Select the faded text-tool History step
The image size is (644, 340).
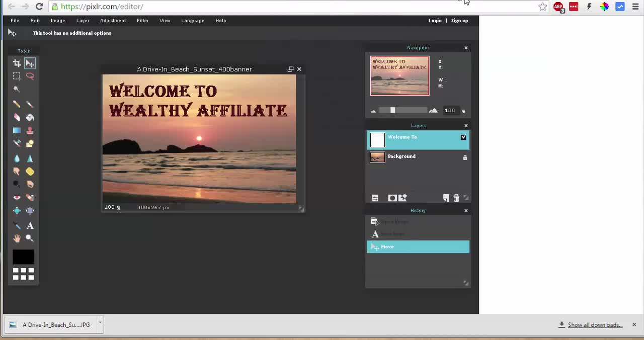click(x=418, y=234)
